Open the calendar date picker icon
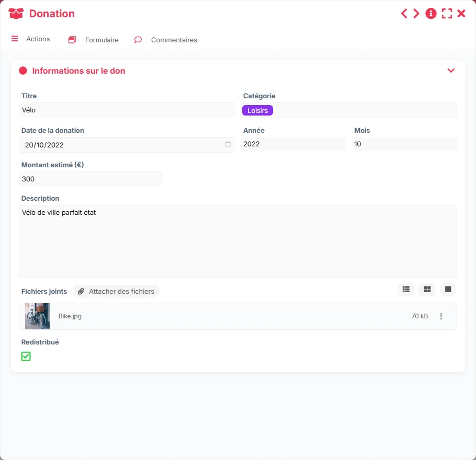The height and width of the screenshot is (460, 476). coord(228,144)
